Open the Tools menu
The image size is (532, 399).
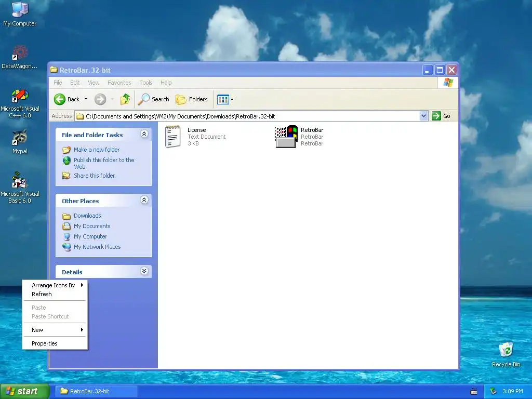(146, 83)
